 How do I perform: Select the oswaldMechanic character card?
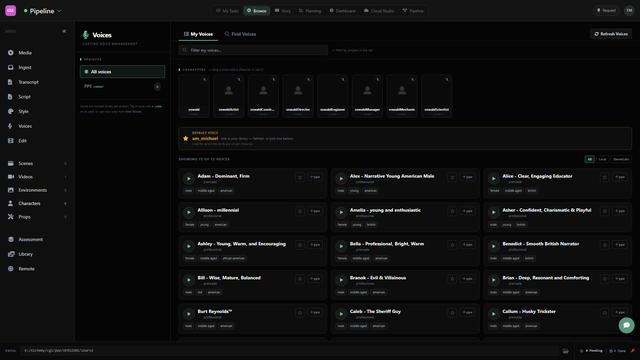402,96
